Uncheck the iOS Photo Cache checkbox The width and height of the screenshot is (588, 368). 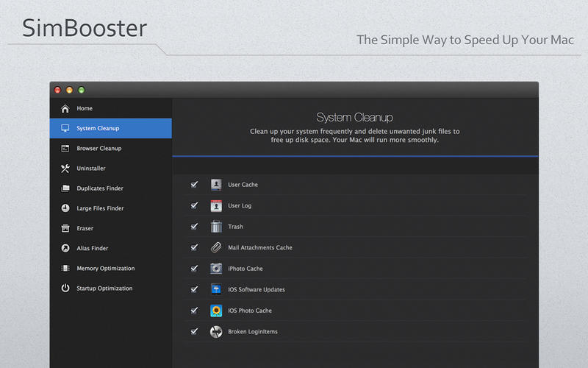coord(194,310)
